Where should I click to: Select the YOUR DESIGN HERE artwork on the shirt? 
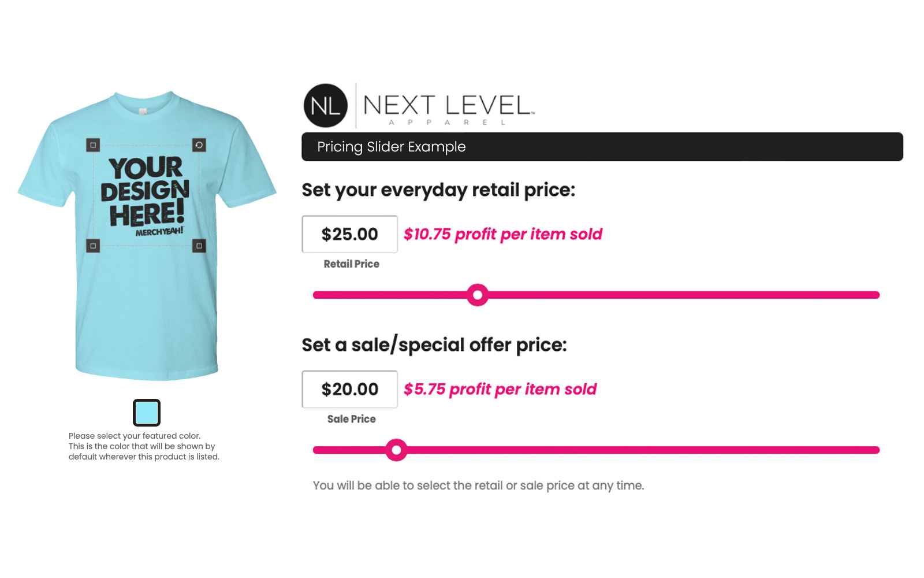(146, 194)
